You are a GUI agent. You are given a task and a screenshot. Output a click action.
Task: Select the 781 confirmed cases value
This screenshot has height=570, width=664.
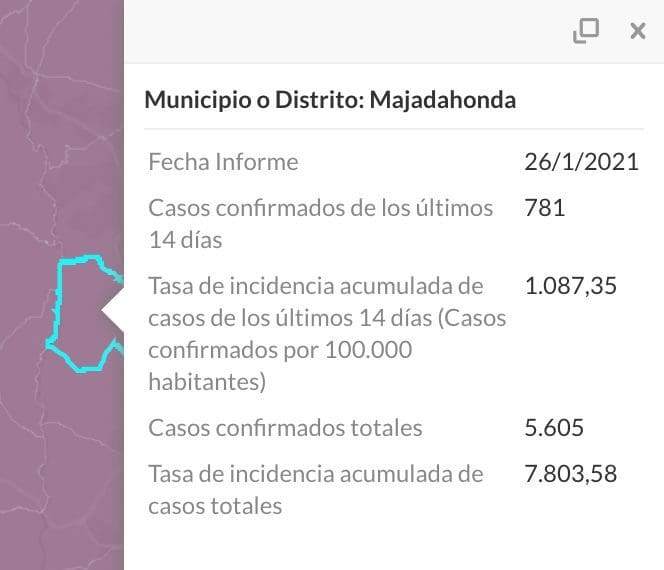(x=545, y=208)
